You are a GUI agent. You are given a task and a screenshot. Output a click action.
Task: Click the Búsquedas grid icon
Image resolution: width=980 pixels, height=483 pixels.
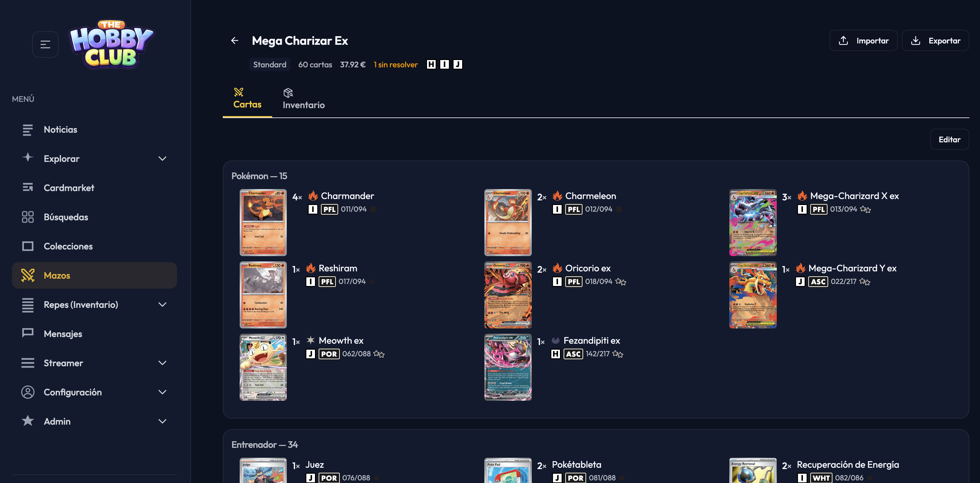click(28, 217)
